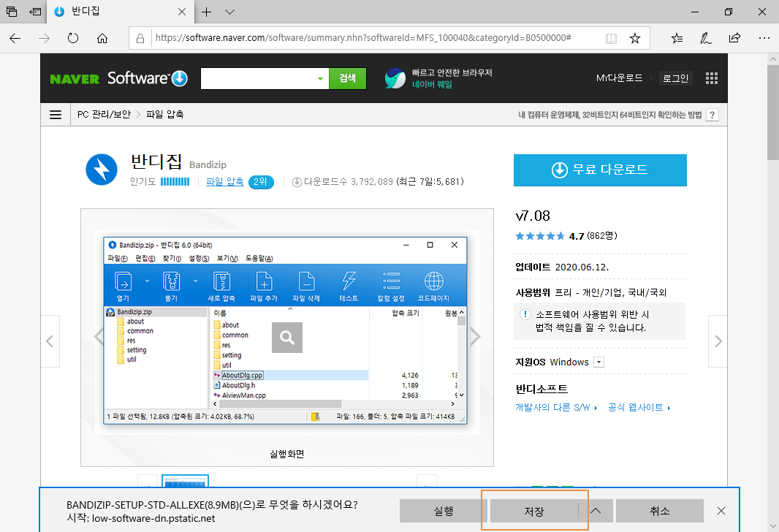Viewport: 779px width, 532px height.
Task: Go to PC 관리/보안 category
Action: coord(104,114)
